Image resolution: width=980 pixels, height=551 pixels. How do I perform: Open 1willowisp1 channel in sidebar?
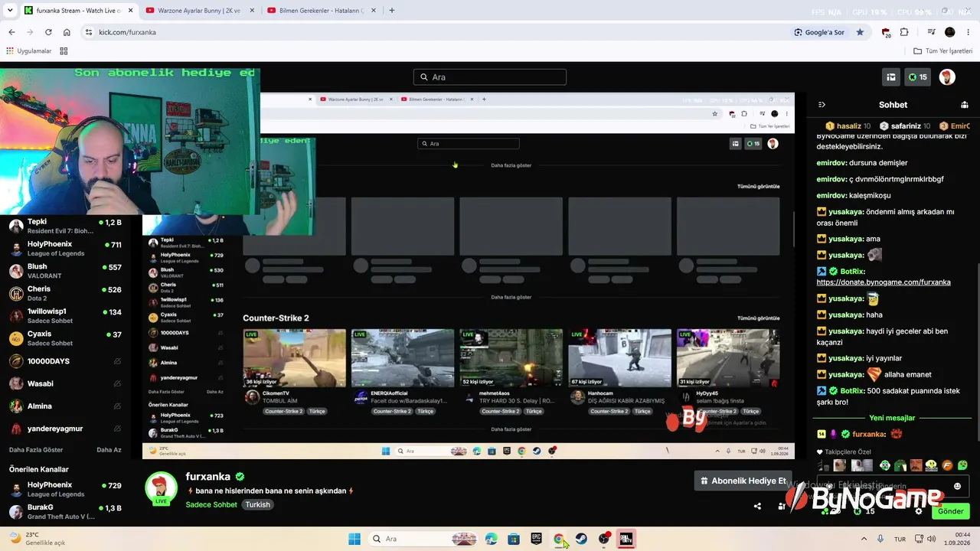pyautogui.click(x=65, y=316)
